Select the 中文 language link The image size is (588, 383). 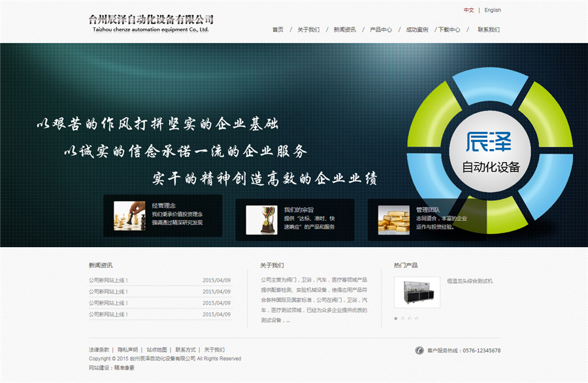coord(468,10)
